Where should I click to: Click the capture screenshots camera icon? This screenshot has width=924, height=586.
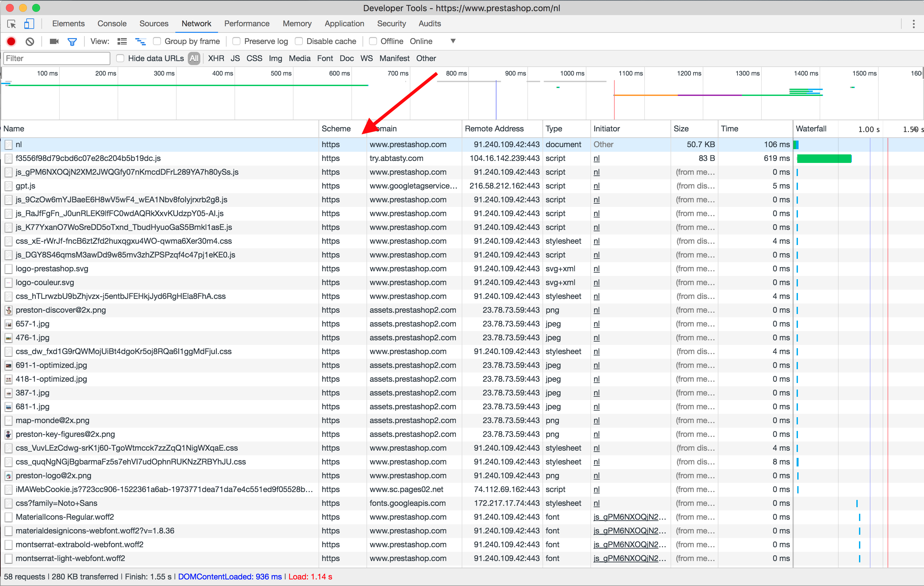(54, 41)
